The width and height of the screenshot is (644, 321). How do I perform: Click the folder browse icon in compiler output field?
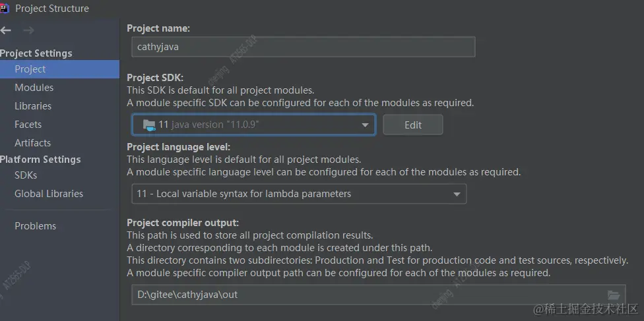coord(614,295)
